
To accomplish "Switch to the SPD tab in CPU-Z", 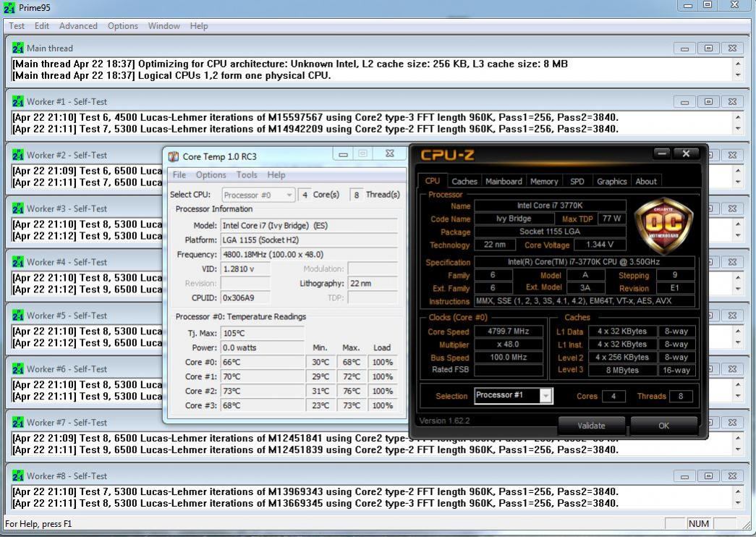I will click(577, 182).
